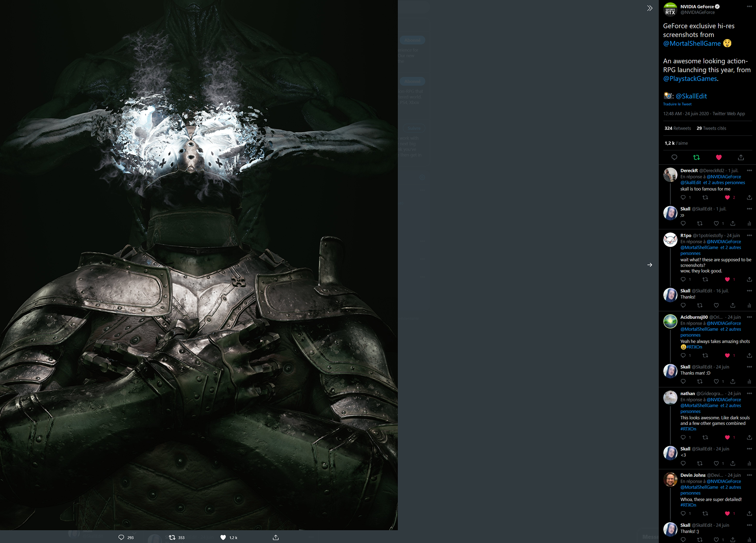Share R1po's reply
This screenshot has width=756, height=543.
pyautogui.click(x=749, y=279)
